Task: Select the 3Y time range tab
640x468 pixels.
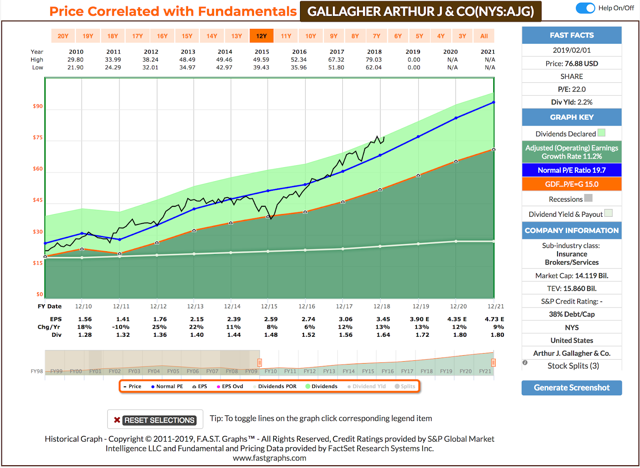Action: point(462,36)
